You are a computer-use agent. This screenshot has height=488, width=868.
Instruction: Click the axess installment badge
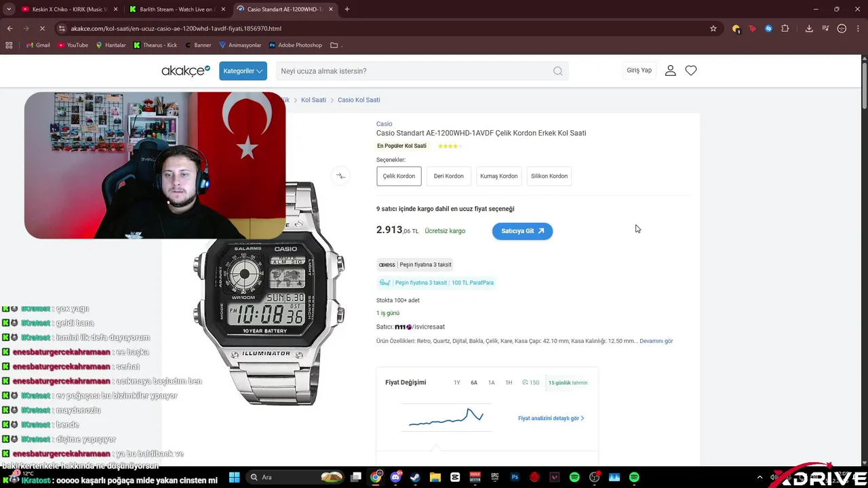pyautogui.click(x=415, y=265)
